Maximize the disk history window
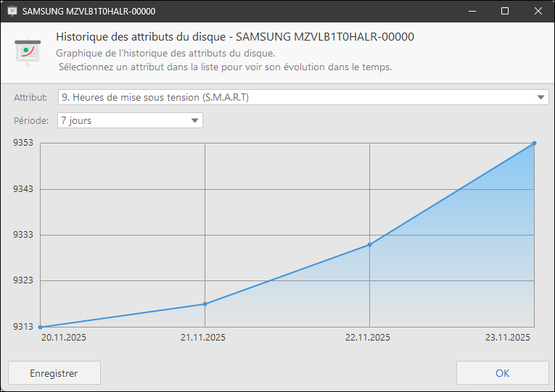 point(505,12)
